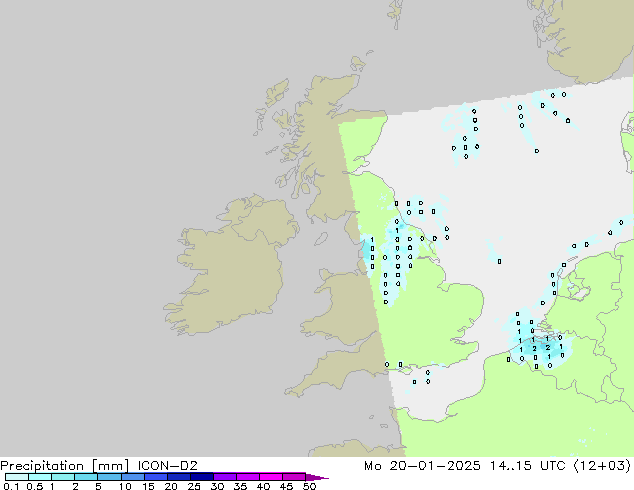Screen dimensions: 634x490
Task: Click the "(12+03)" forecast run text
Action: tap(602, 466)
